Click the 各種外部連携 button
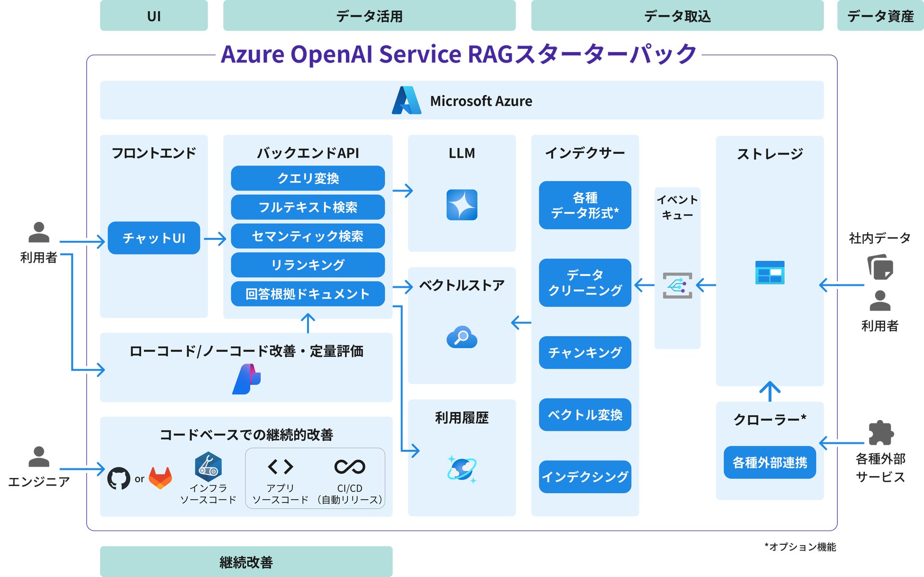 pos(770,462)
